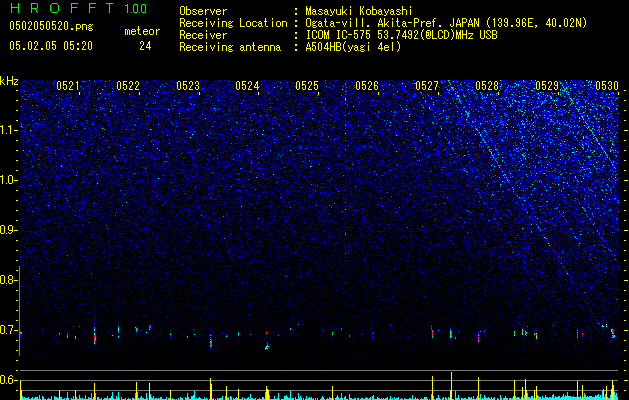Click the 0.8 kHz frequency axis label
The image size is (629, 400).
pos(9,280)
